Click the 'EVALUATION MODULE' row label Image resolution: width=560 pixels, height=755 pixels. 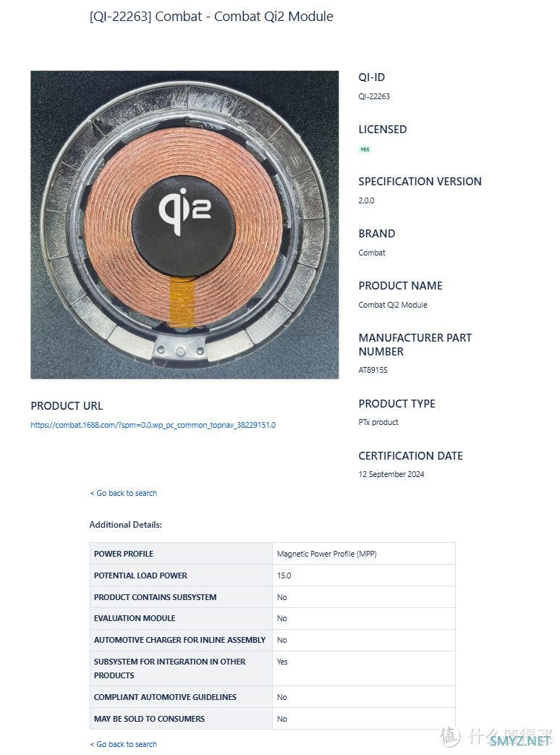click(x=135, y=618)
